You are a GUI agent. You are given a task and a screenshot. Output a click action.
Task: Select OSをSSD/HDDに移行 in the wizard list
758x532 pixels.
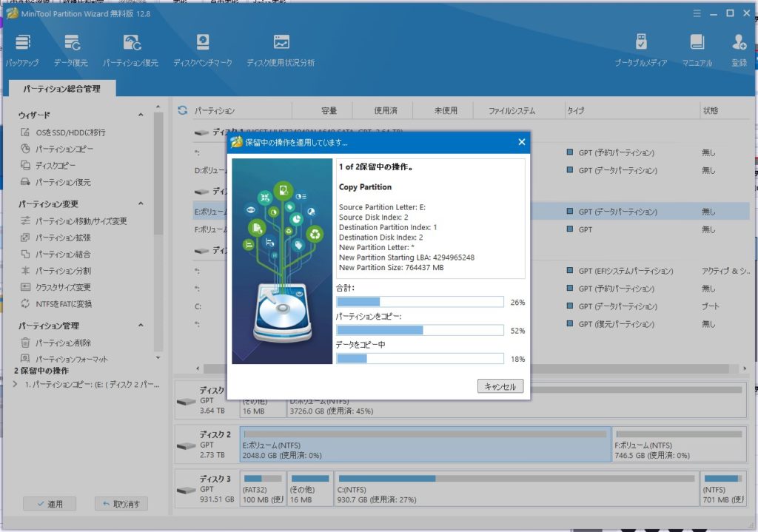[70, 132]
